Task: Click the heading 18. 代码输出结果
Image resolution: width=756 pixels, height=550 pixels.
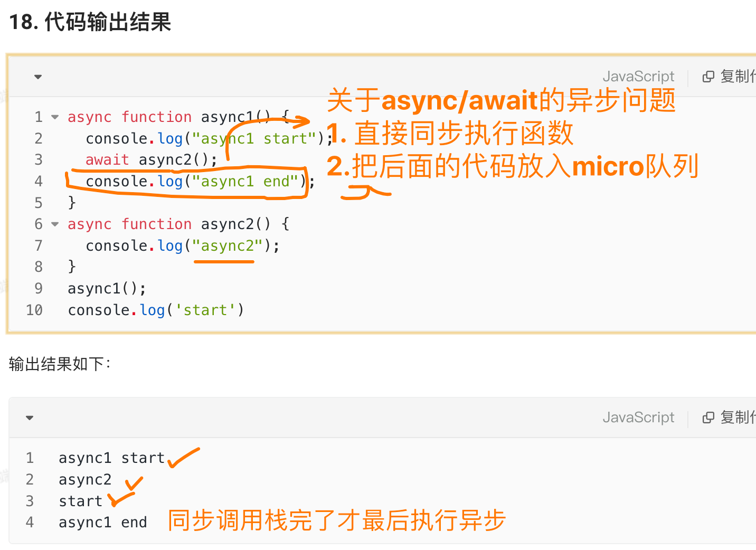Action: [x=90, y=23]
